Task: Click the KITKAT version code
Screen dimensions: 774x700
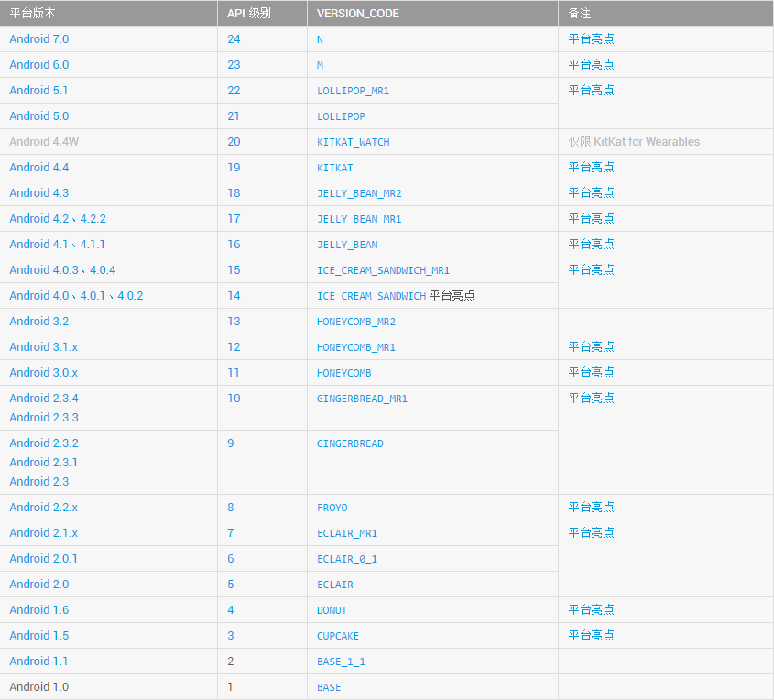Action: [x=335, y=168]
